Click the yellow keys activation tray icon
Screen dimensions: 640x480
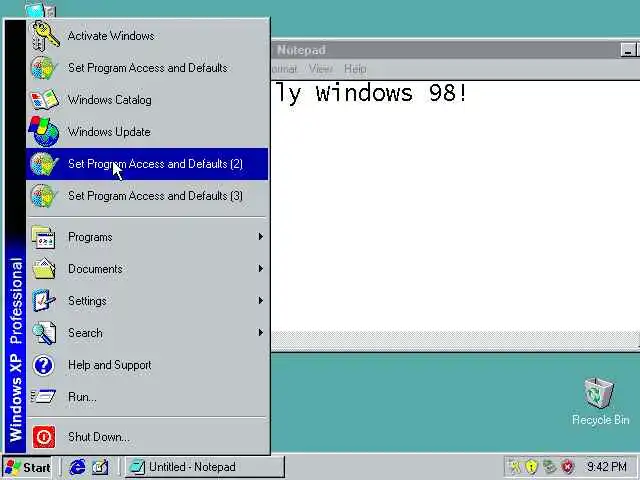tap(516, 467)
